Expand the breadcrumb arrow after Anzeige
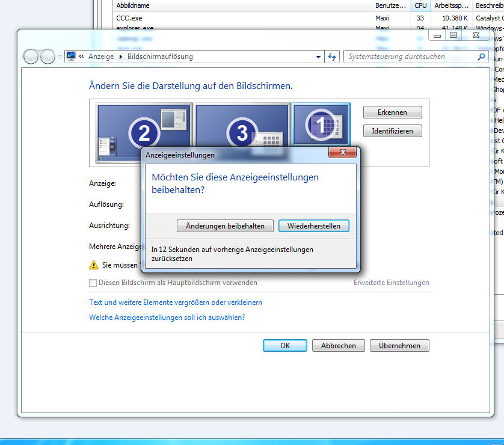Screen dimensions: 504x445 121,57
